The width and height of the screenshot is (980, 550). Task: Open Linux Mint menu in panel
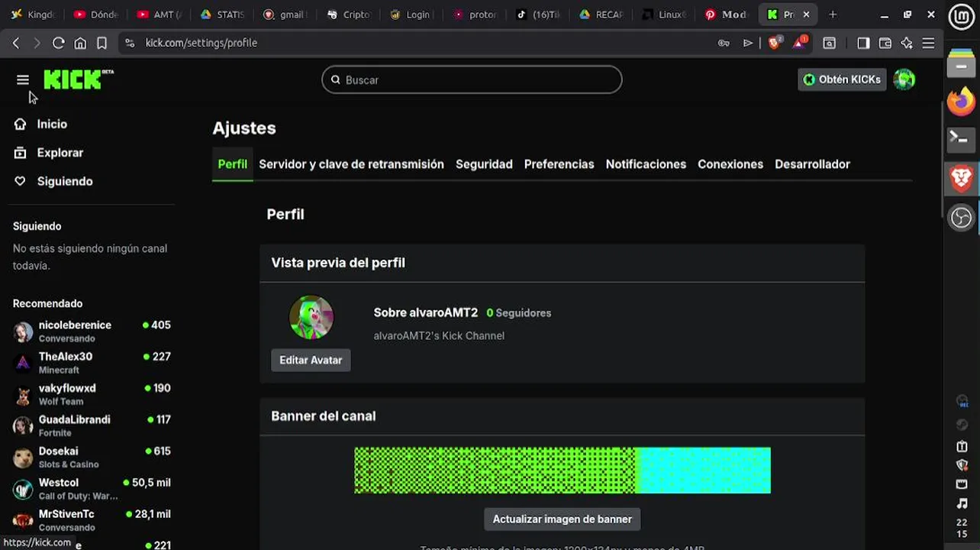962,16
